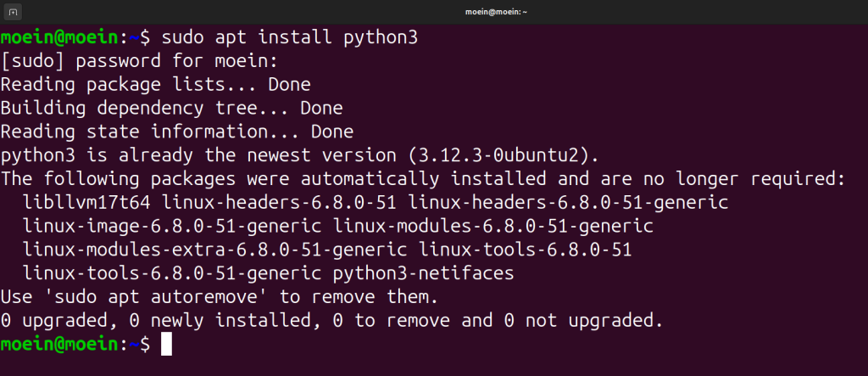Click the terminal cursor block at the prompt
The image size is (868, 376).
tap(166, 345)
